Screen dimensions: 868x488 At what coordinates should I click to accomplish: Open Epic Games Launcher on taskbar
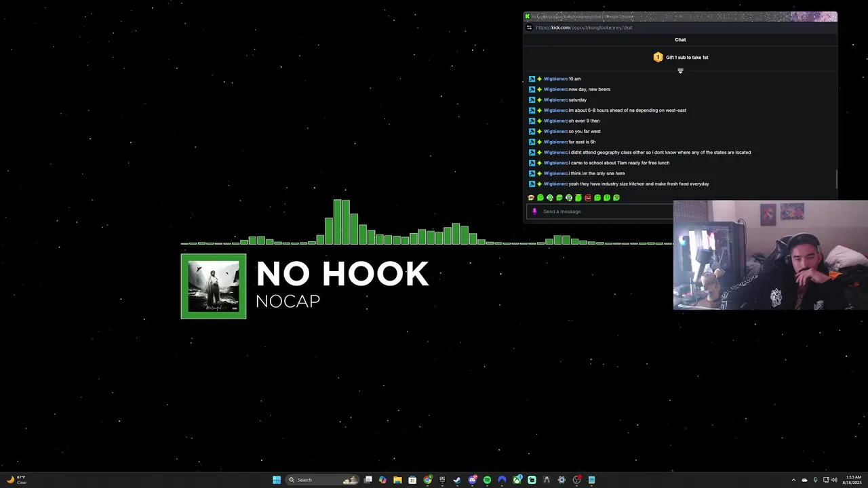coord(442,480)
